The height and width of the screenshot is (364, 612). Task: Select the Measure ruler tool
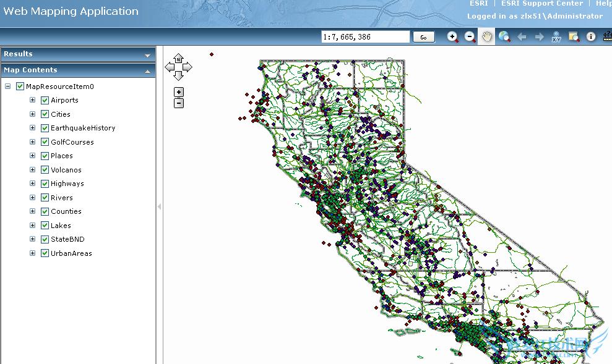tap(608, 36)
